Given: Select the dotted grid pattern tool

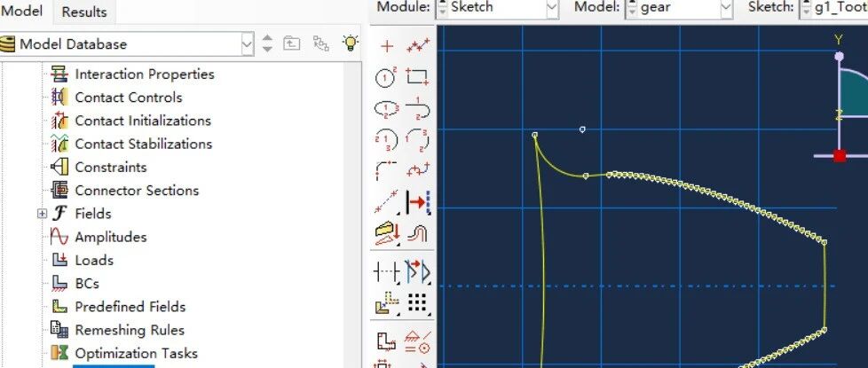Looking at the screenshot, I should coord(418,303).
